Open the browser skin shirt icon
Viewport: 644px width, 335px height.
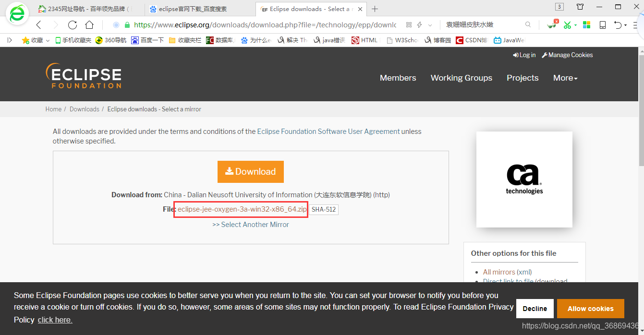point(580,7)
